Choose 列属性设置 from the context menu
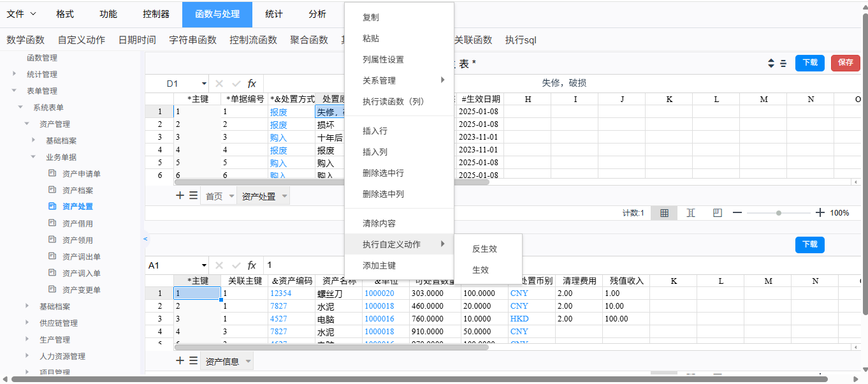 click(x=383, y=59)
